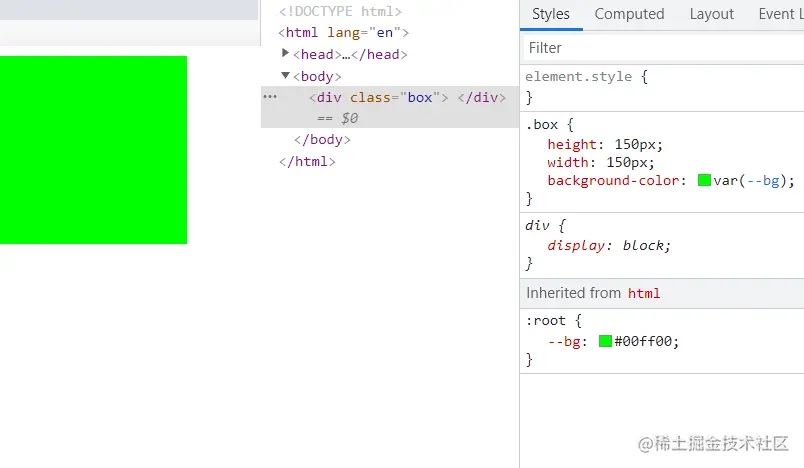Select the div class="box" element row
804x468 pixels.
pos(390,107)
